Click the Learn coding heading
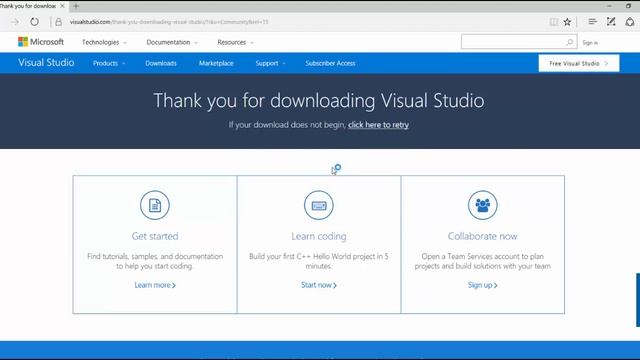Viewport: 640px width, 360px height. (x=319, y=236)
